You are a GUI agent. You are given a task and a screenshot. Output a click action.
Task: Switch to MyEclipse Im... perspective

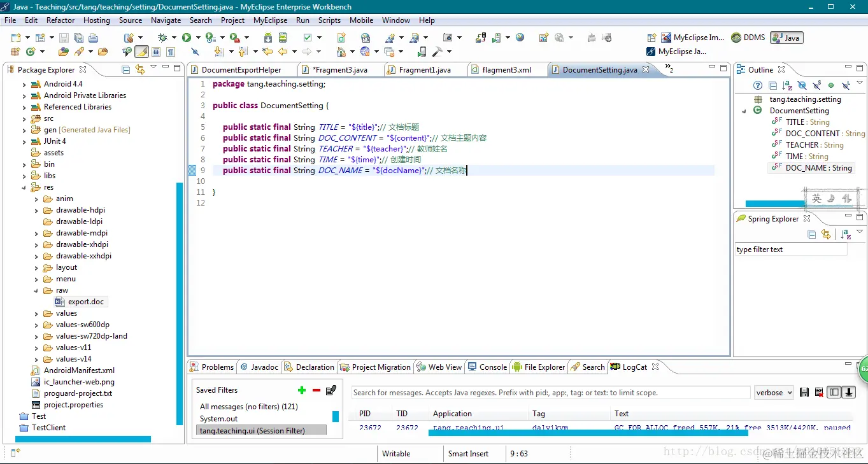692,38
